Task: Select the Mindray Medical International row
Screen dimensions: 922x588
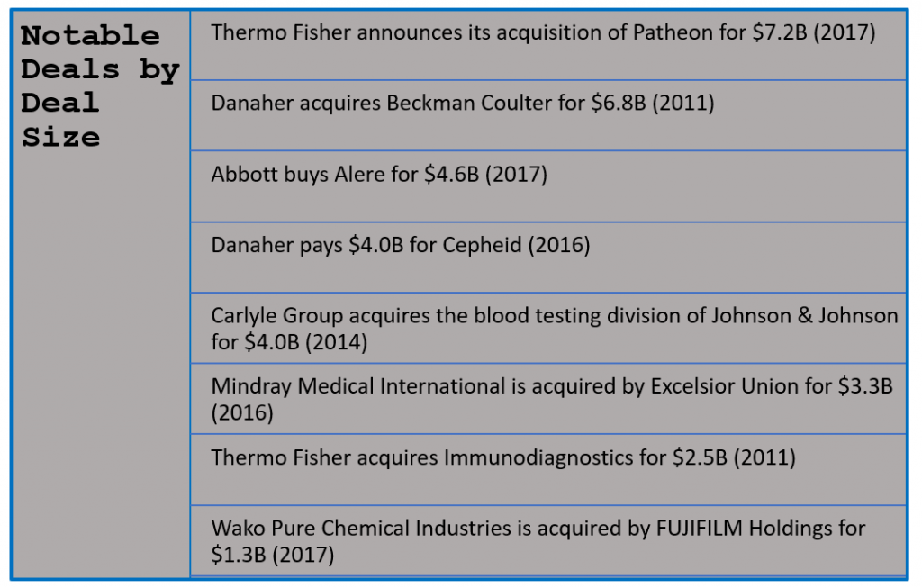Action: 548,399
